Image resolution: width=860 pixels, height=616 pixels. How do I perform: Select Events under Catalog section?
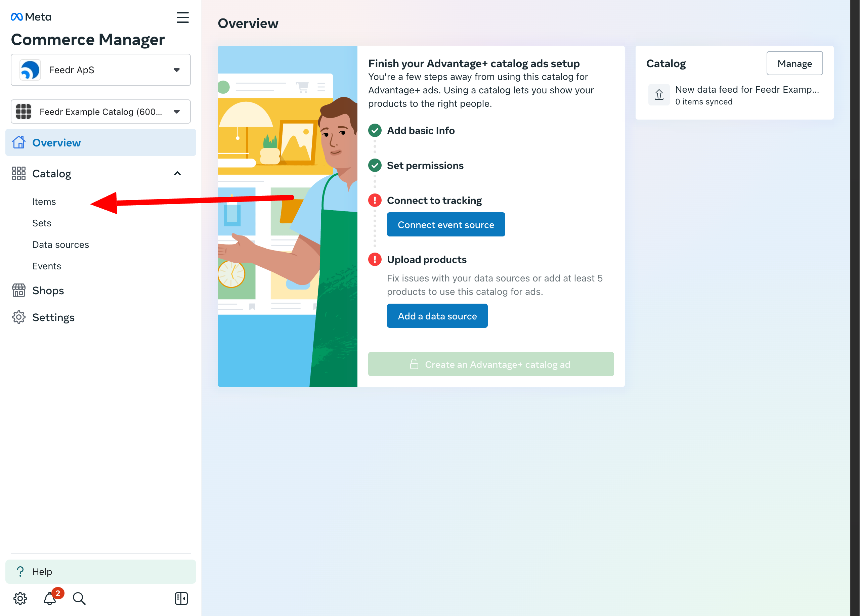pyautogui.click(x=46, y=266)
